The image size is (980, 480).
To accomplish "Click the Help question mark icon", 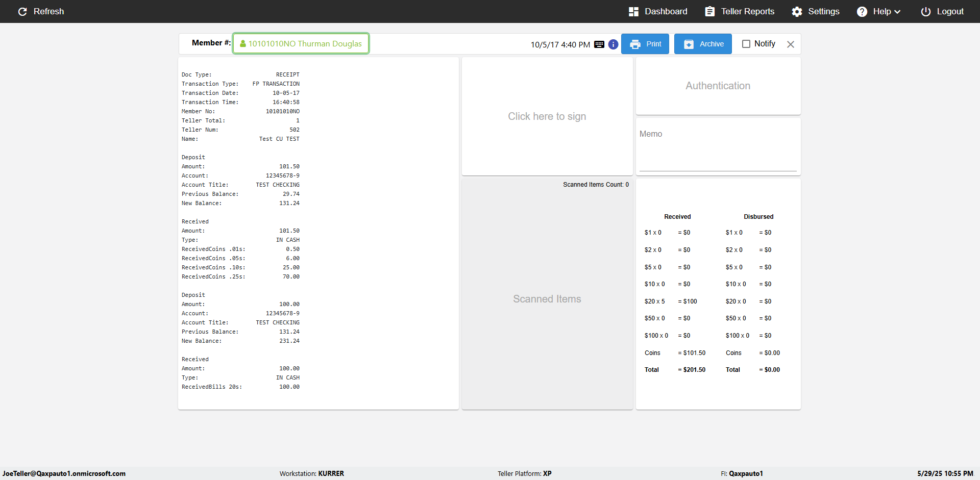I will coord(862,11).
